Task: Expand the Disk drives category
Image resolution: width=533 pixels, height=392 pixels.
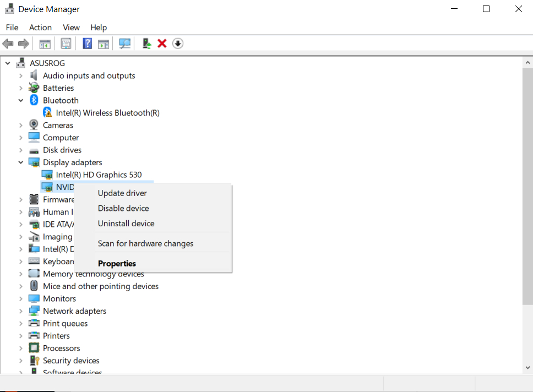Action: coord(21,150)
